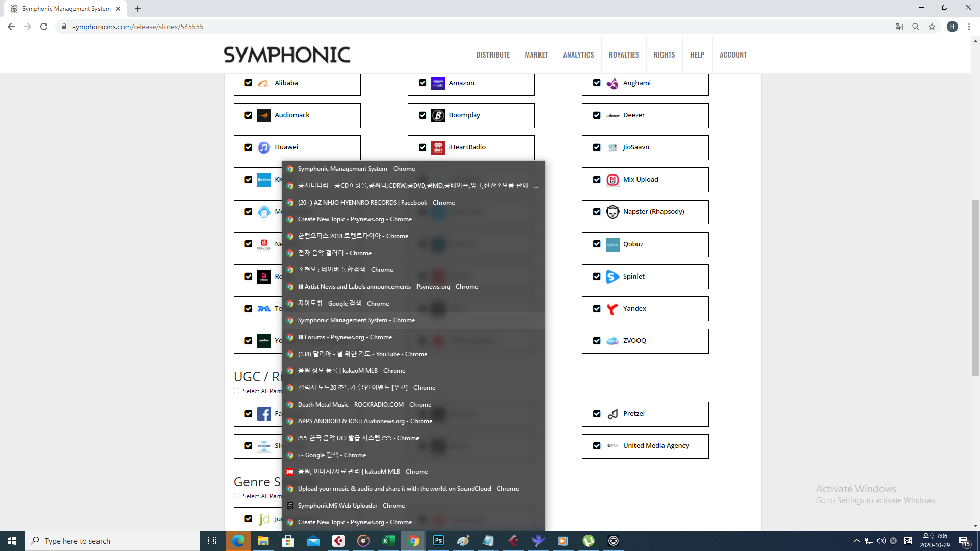Uncheck the iHeartRadio checkbox
Image resolution: width=980 pixels, height=551 pixels.
click(422, 147)
